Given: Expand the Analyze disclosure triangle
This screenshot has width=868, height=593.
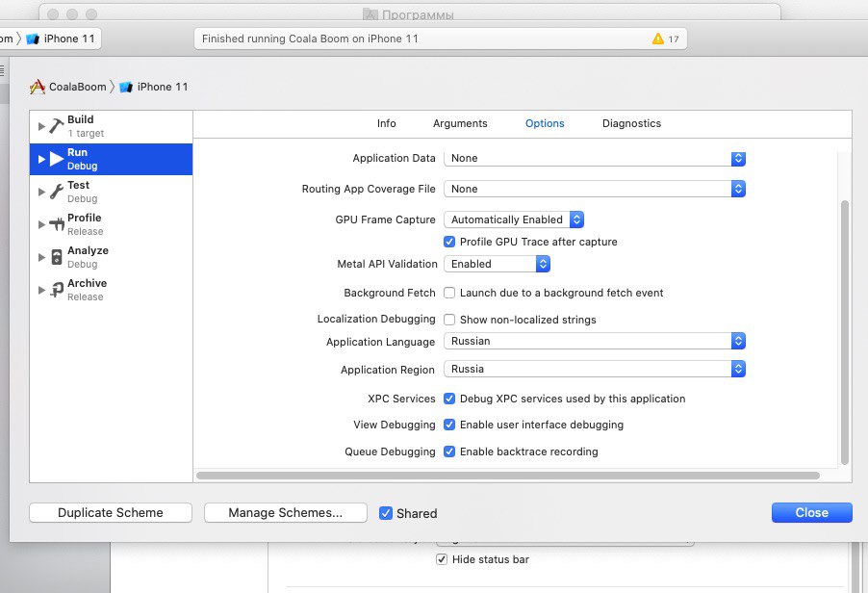Looking at the screenshot, I should 41,257.
